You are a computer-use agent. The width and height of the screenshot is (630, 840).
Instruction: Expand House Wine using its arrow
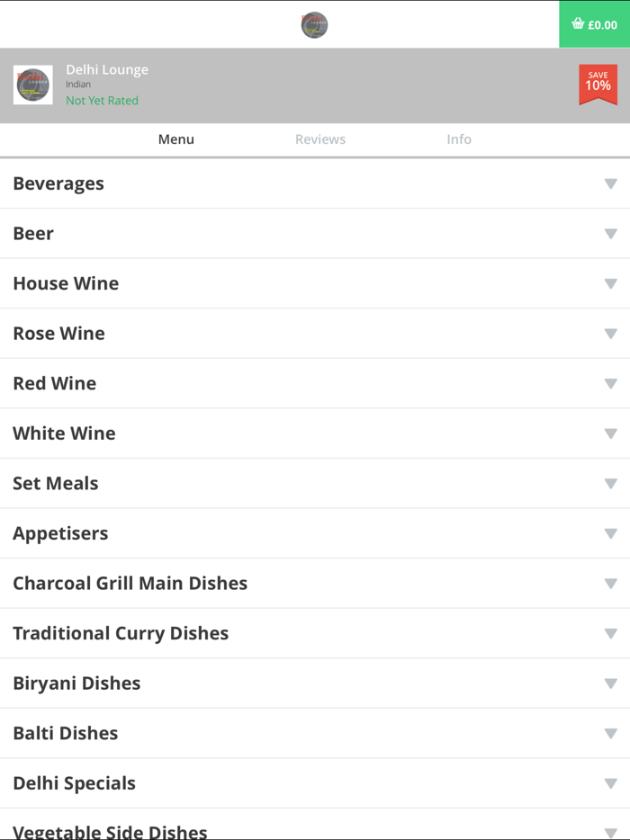611,283
